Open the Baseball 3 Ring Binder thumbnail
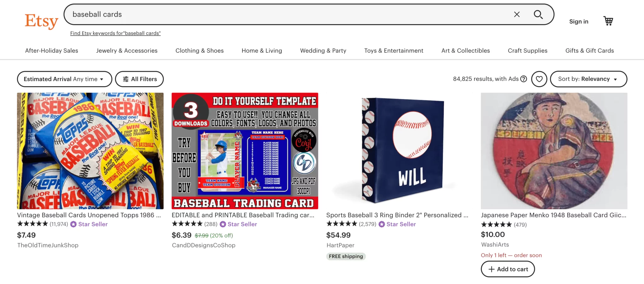 399,151
